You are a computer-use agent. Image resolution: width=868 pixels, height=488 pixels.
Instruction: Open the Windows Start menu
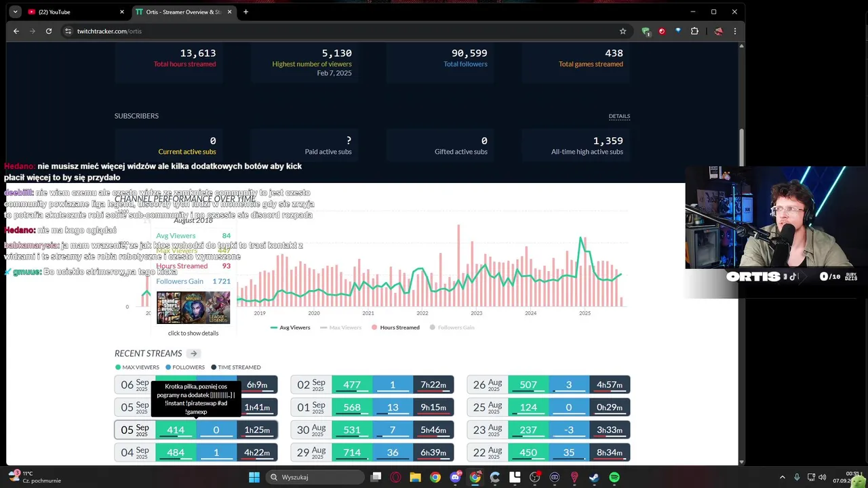(x=254, y=477)
